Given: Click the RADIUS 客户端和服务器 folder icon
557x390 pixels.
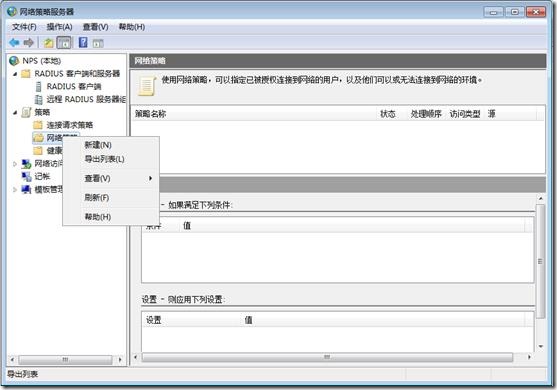Looking at the screenshot, I should (x=26, y=74).
